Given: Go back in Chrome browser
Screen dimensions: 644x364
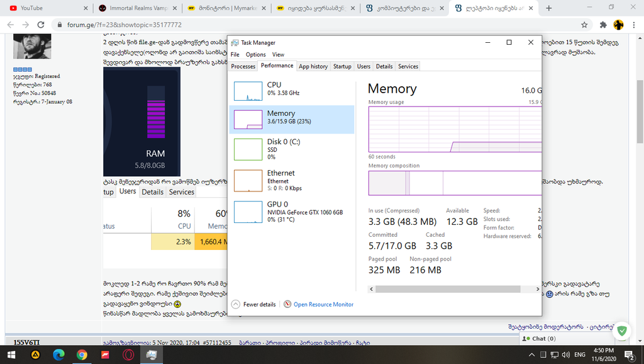Looking at the screenshot, I should click(11, 25).
